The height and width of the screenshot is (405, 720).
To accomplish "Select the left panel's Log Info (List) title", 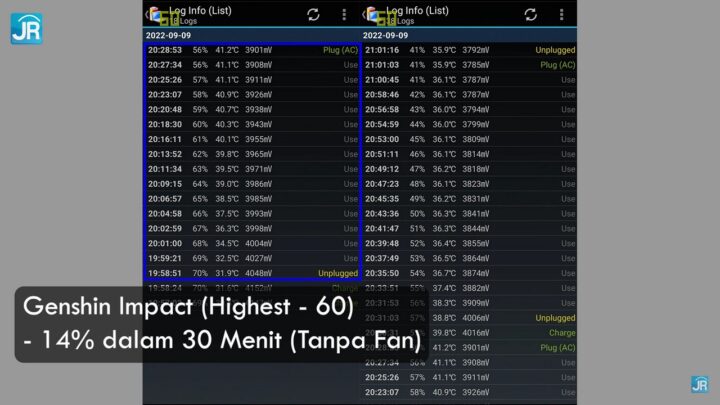I will [x=200, y=11].
